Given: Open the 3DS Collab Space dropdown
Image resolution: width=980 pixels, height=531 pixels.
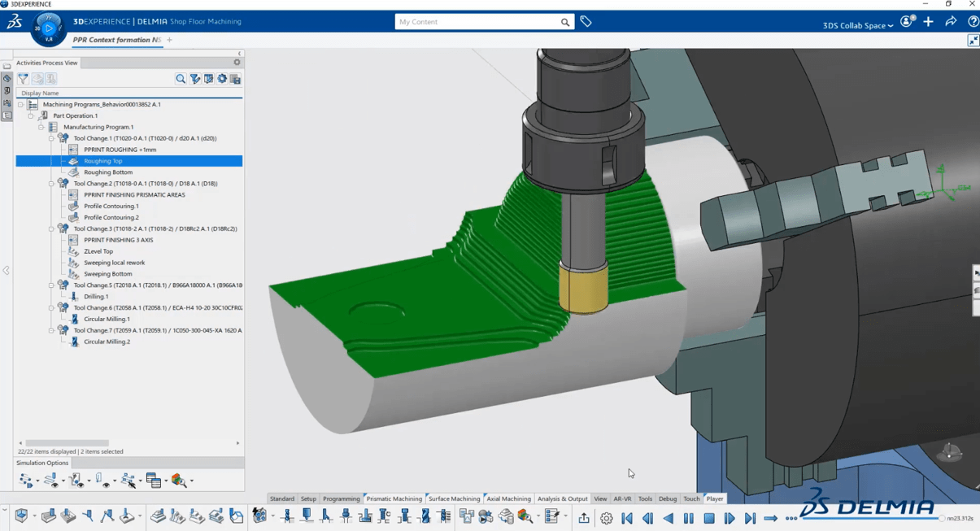Looking at the screenshot, I should click(857, 25).
